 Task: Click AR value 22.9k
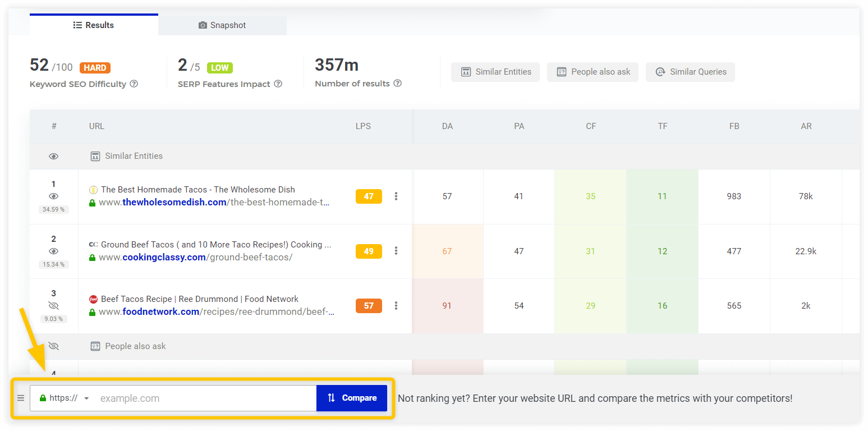click(806, 251)
